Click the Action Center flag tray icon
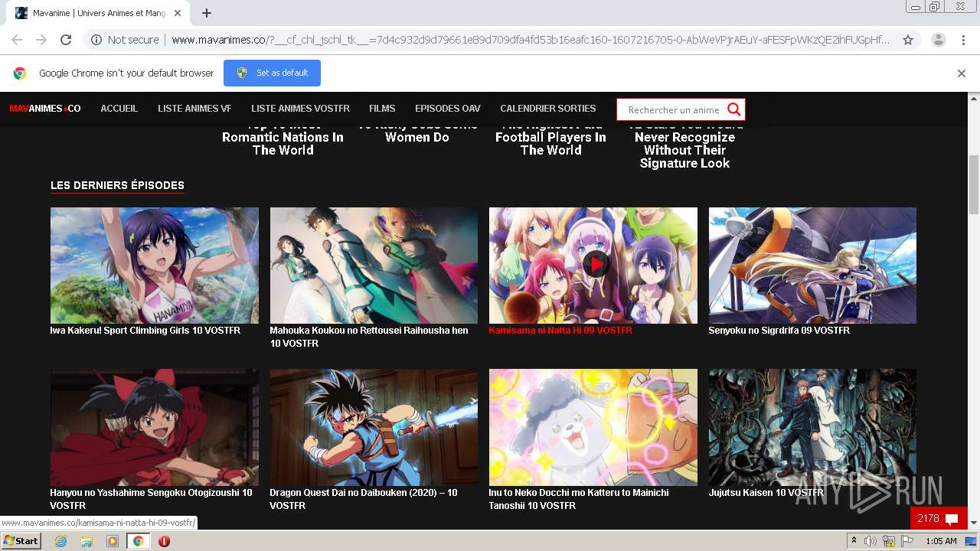 point(907,541)
